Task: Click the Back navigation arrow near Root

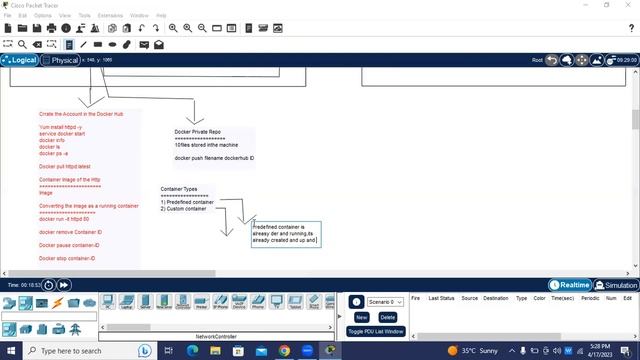Action: tap(552, 60)
